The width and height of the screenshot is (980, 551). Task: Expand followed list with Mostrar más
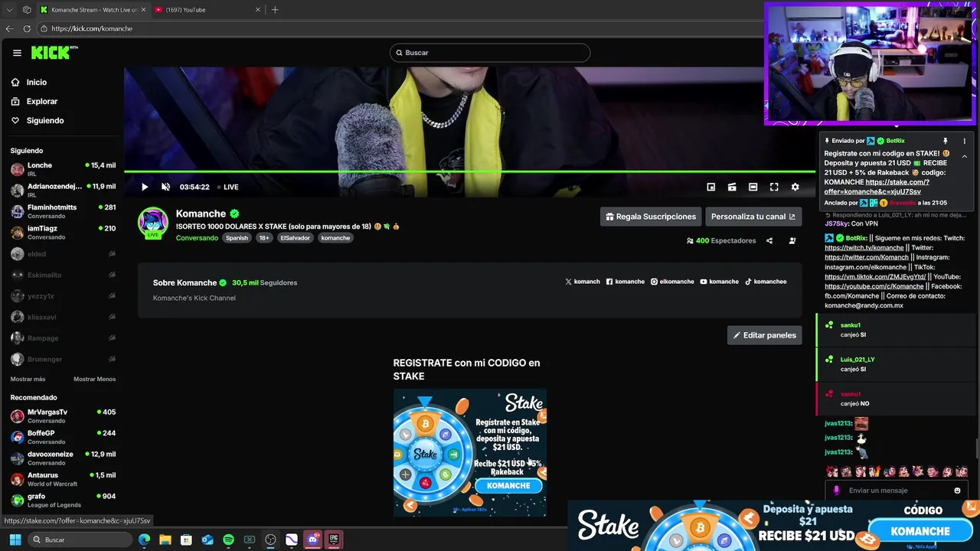click(28, 379)
